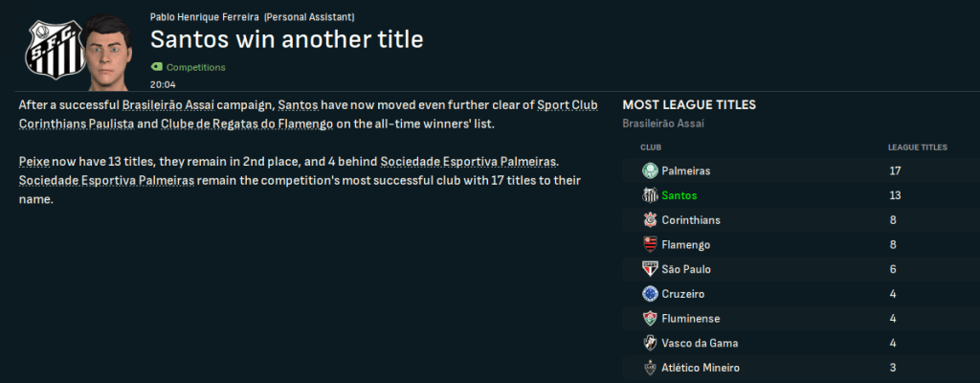Click the Atlético Mineiro badge icon
Screen dimensions: 980x383
pos(650,368)
